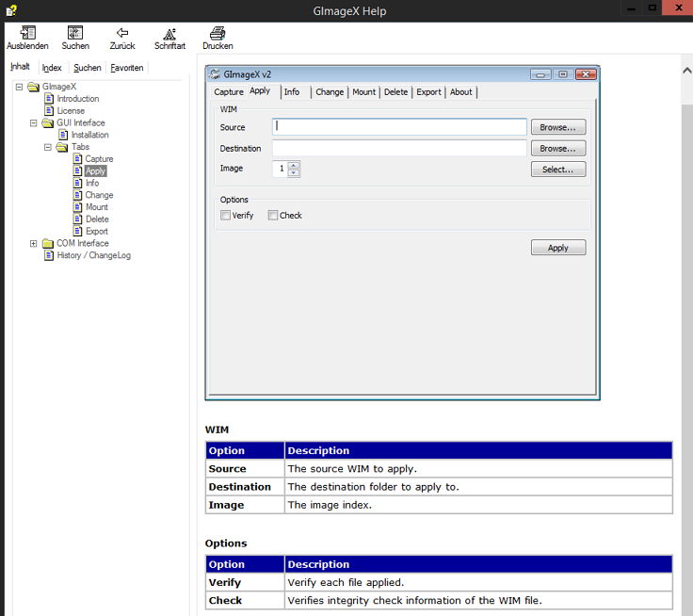Select Installation in the contents tree
This screenshot has height=616, width=693.
(90, 135)
